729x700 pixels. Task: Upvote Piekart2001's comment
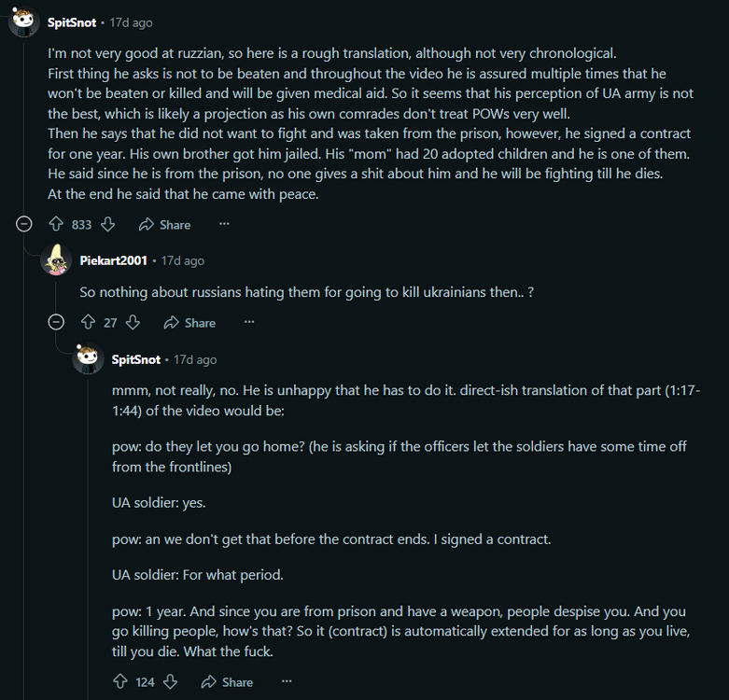point(88,322)
